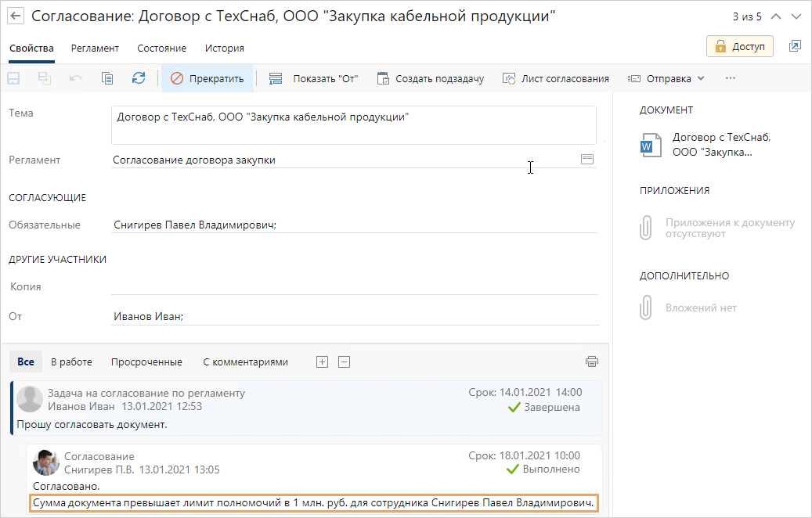Open the more options ellipsis in the toolbar
This screenshot has height=518, width=812.
(x=731, y=78)
